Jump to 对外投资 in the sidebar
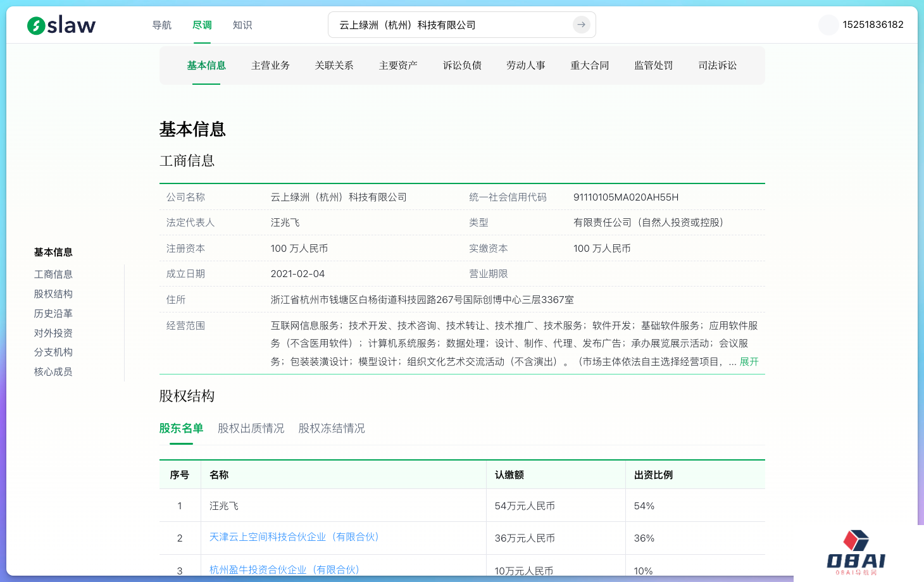The image size is (924, 582). (x=53, y=333)
